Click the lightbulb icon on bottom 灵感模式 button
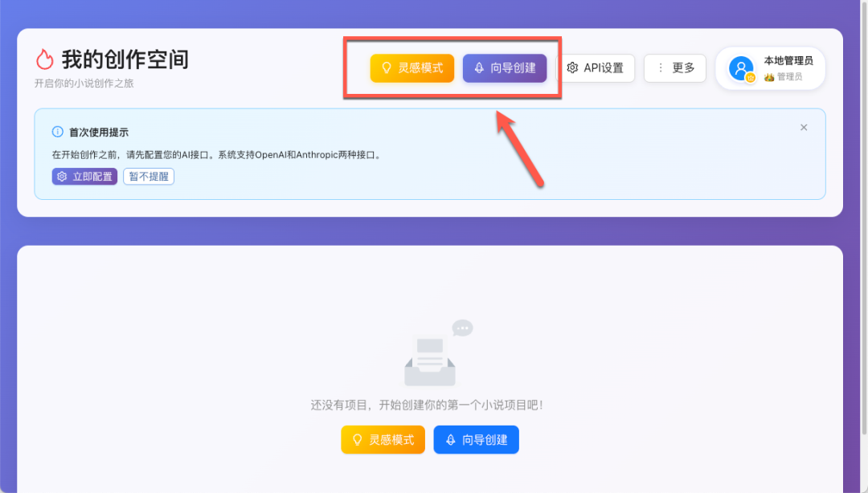The width and height of the screenshot is (868, 493). coord(356,439)
